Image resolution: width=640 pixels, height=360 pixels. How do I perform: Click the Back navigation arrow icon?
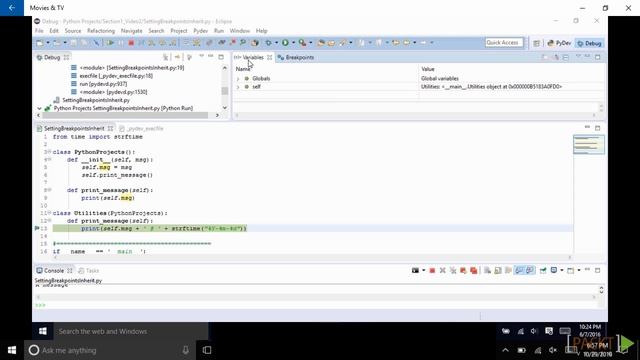click(406, 42)
